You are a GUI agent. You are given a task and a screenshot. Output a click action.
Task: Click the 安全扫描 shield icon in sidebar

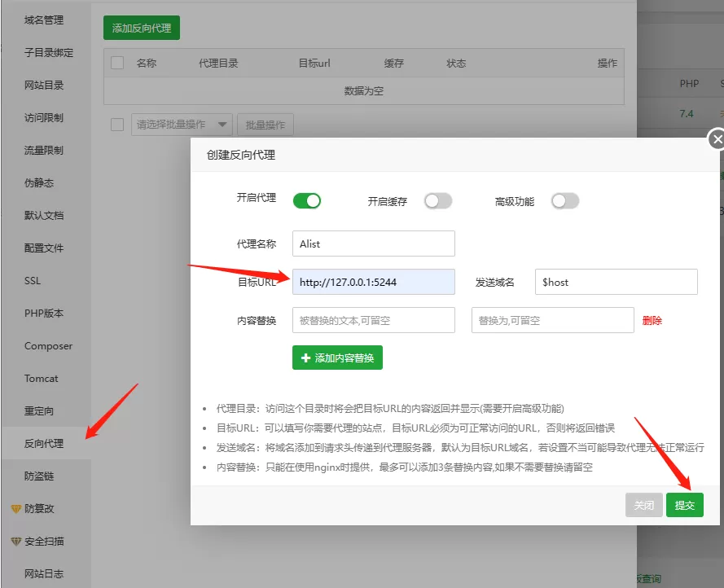click(18, 541)
